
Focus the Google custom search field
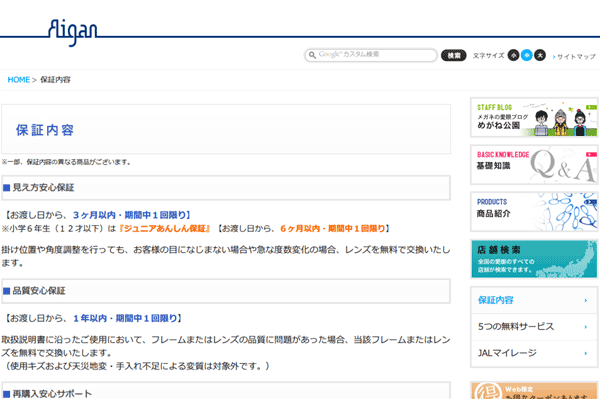pos(371,55)
